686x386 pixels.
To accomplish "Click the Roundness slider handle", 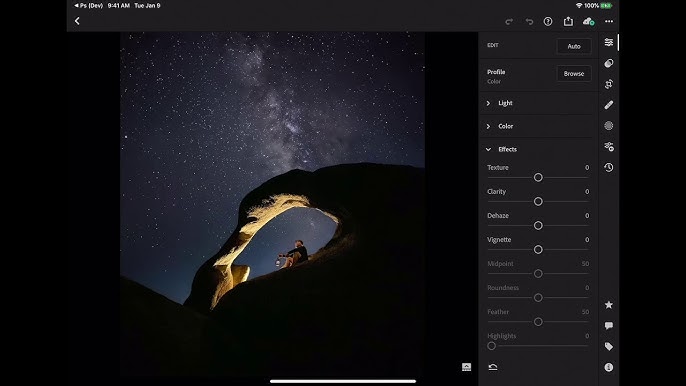I will (x=538, y=298).
